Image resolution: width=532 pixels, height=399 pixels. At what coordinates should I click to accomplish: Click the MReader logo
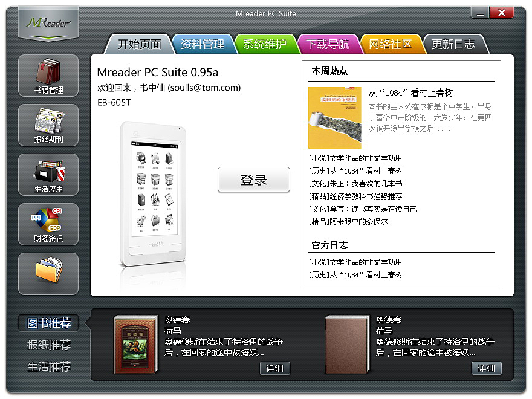(x=48, y=23)
